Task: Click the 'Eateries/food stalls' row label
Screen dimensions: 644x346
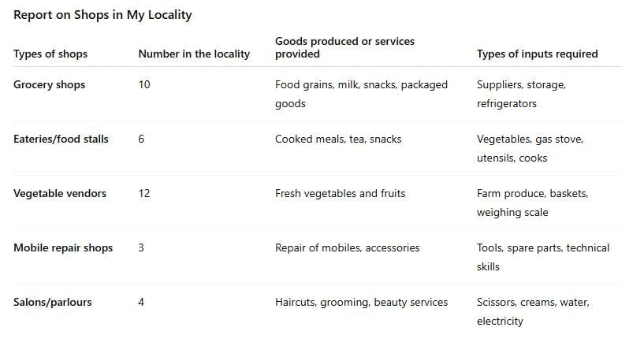Action: coord(61,139)
